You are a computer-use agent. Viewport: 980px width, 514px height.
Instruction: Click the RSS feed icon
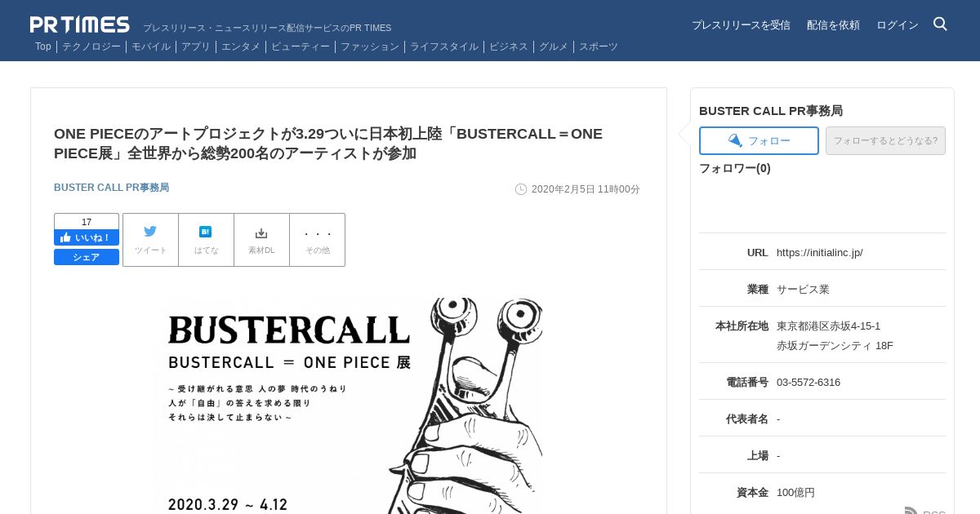(911, 511)
